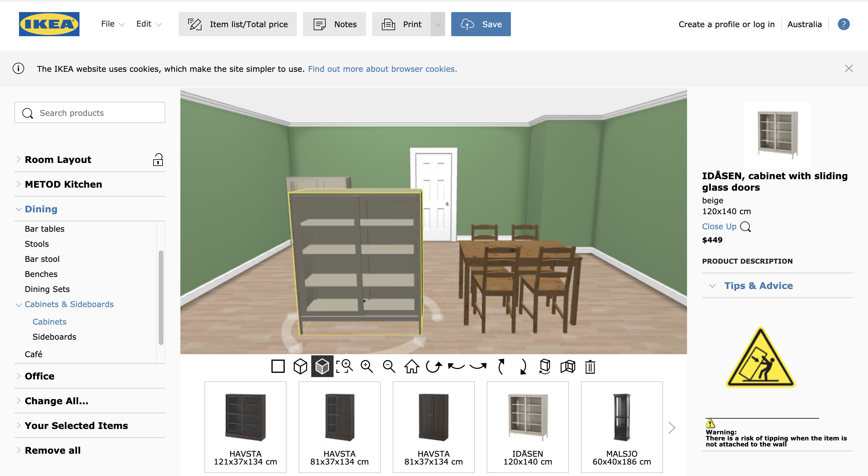Screen dimensions: 868x476
Task: Open the Print options dropdown arrow
Action: 438,24
